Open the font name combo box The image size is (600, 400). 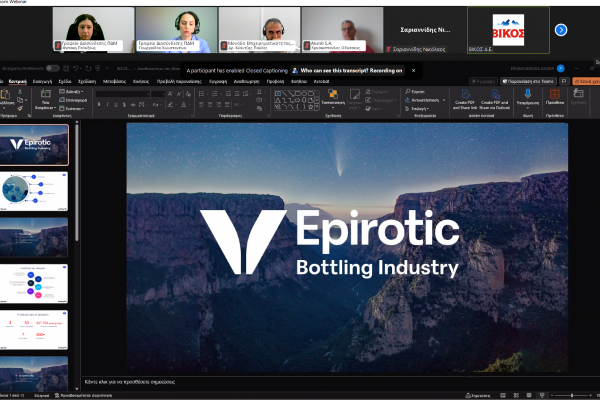[x=122, y=94]
